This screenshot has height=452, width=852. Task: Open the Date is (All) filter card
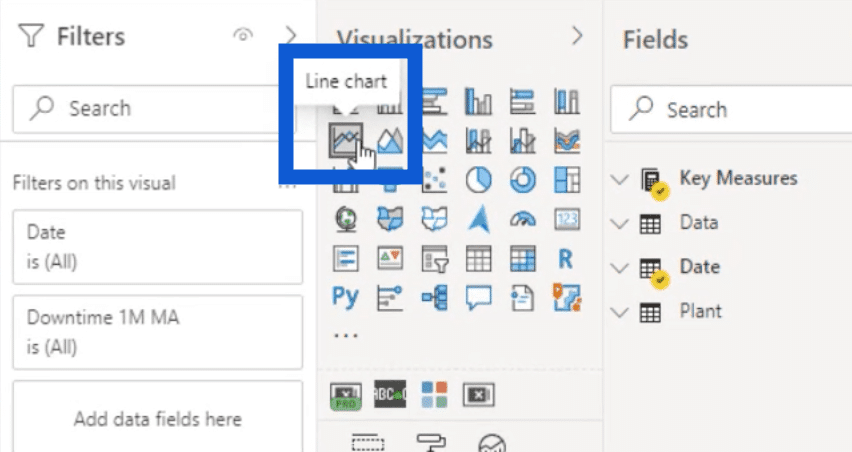(158, 247)
